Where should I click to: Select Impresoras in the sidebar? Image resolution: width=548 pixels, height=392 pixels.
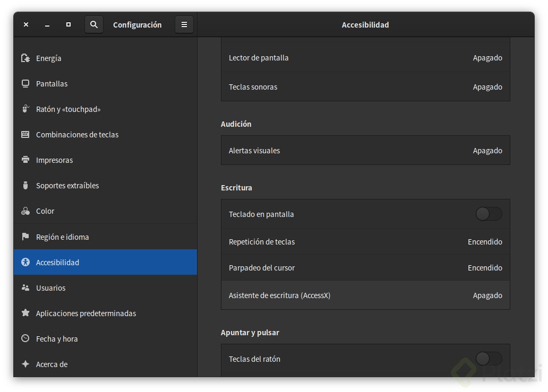click(x=105, y=160)
